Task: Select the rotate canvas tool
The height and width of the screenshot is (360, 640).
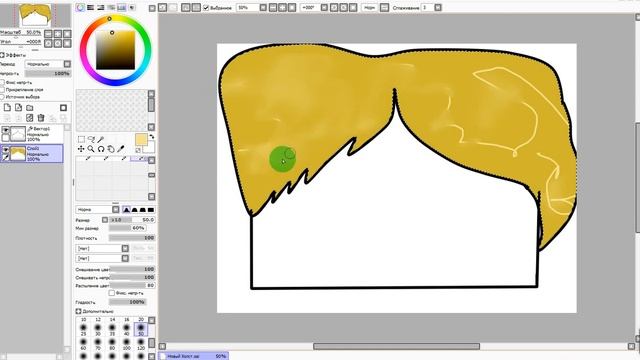Action: [x=101, y=149]
